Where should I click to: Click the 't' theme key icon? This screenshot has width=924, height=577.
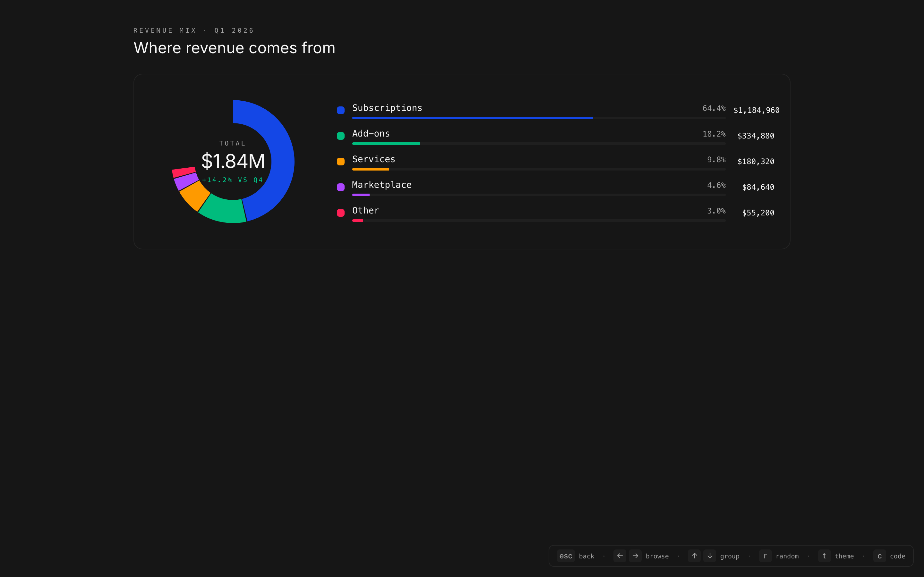pyautogui.click(x=824, y=556)
